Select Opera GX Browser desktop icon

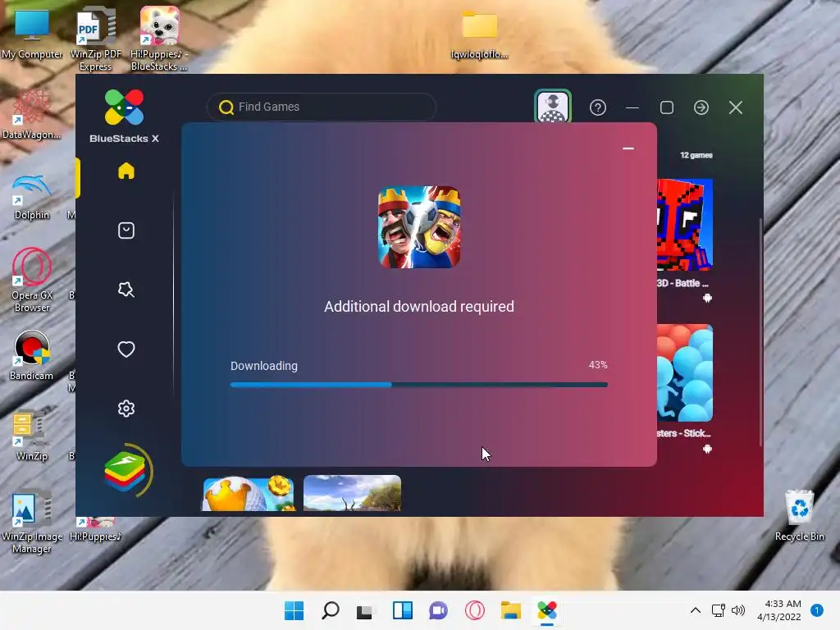[x=32, y=280]
